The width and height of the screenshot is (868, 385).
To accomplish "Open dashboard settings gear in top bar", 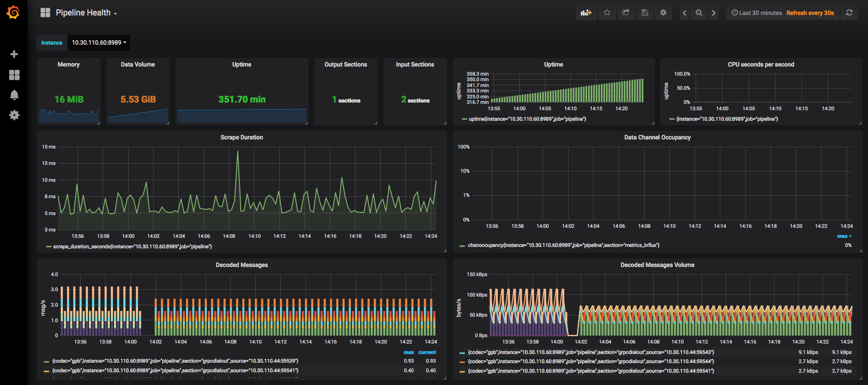I will click(663, 13).
